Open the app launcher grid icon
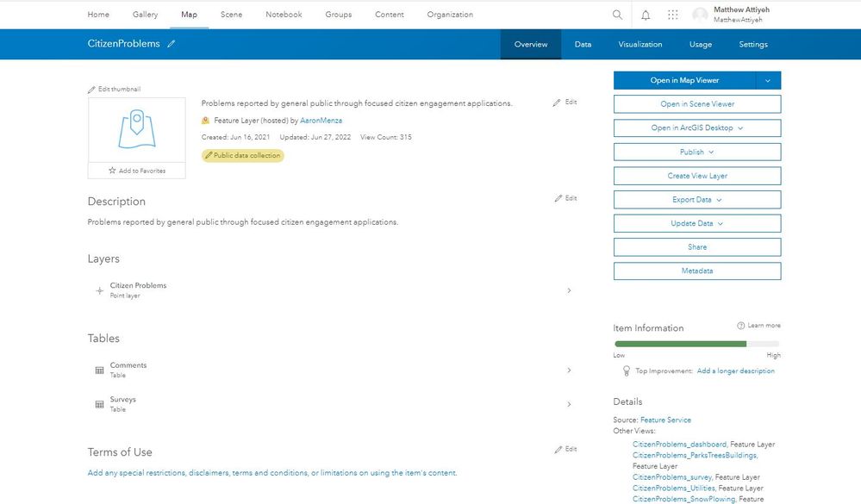Viewport: 861px width, 504px height. 672,15
